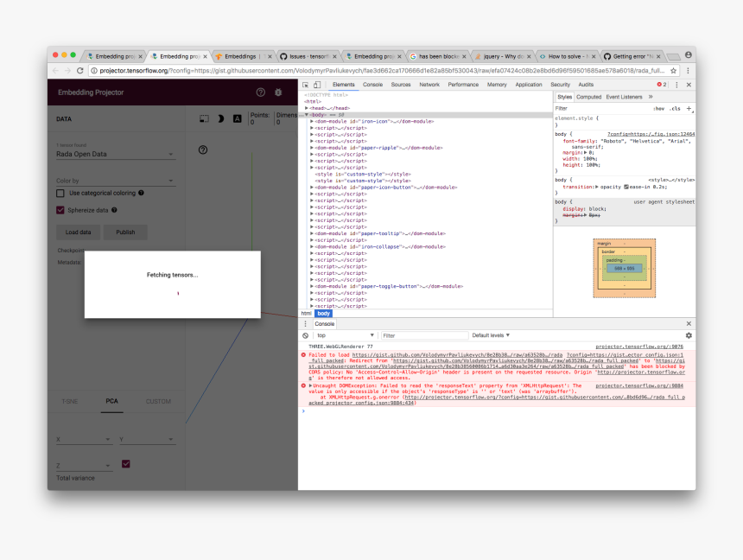
Task: Toggle night mode moon icon
Action: click(x=221, y=118)
